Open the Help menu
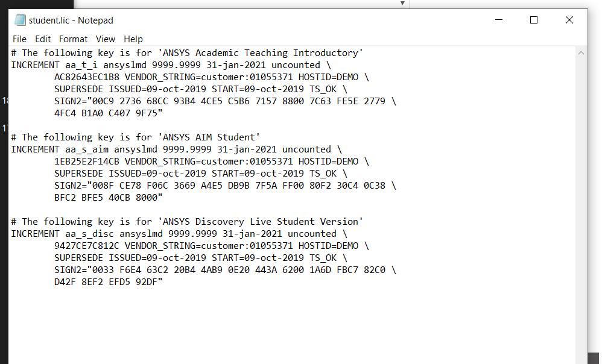The image size is (602, 364). (133, 39)
